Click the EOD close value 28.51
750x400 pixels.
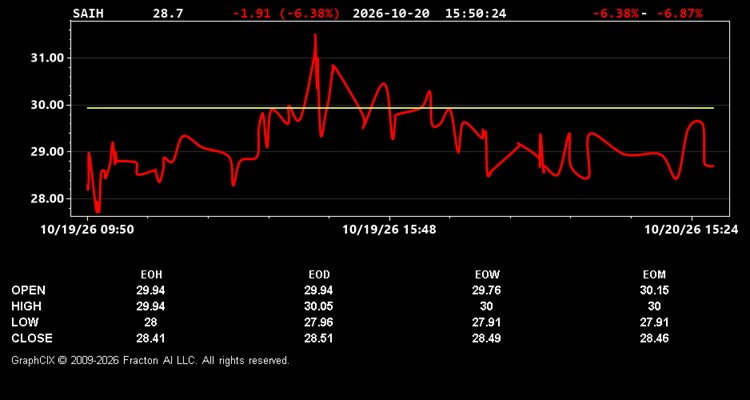coord(319,338)
